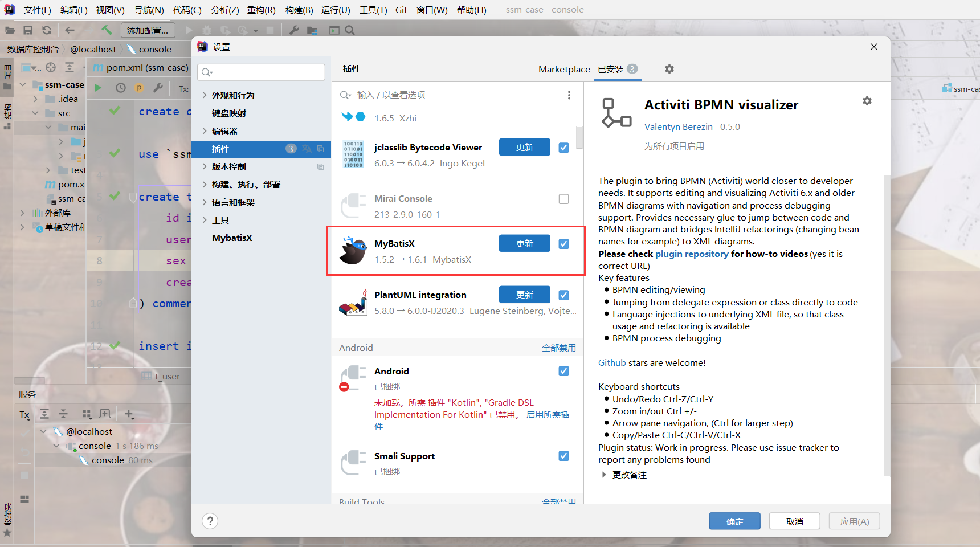This screenshot has height=547, width=980.
Task: Toggle the MyBatisX plugin checkbox
Action: pyautogui.click(x=563, y=244)
